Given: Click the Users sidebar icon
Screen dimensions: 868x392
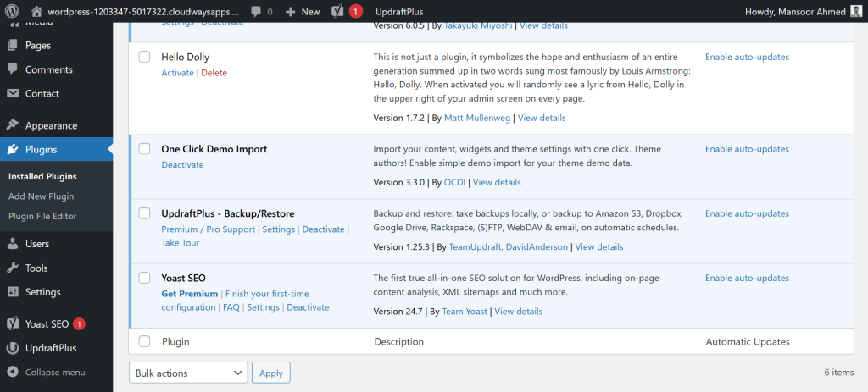Looking at the screenshot, I should [12, 244].
